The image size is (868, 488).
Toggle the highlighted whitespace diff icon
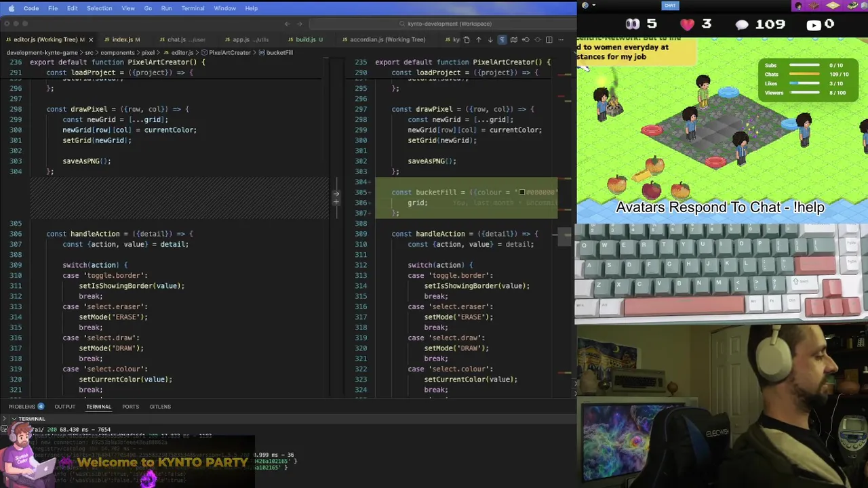(502, 39)
